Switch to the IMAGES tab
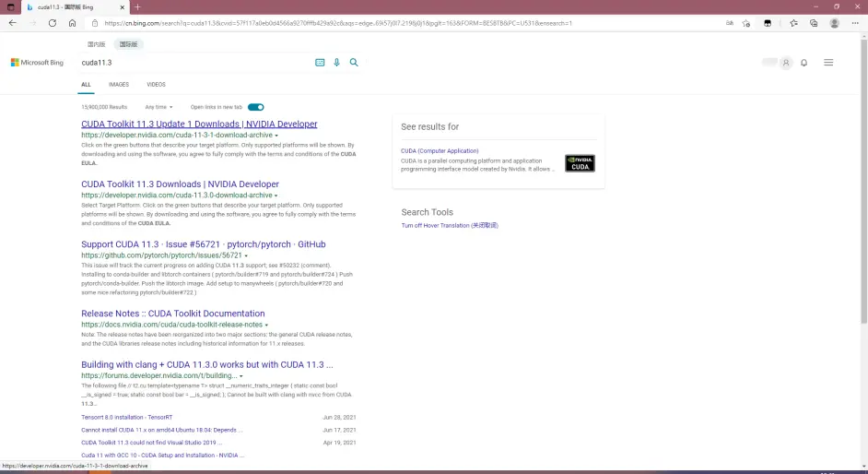The height and width of the screenshot is (474, 868). tap(119, 85)
